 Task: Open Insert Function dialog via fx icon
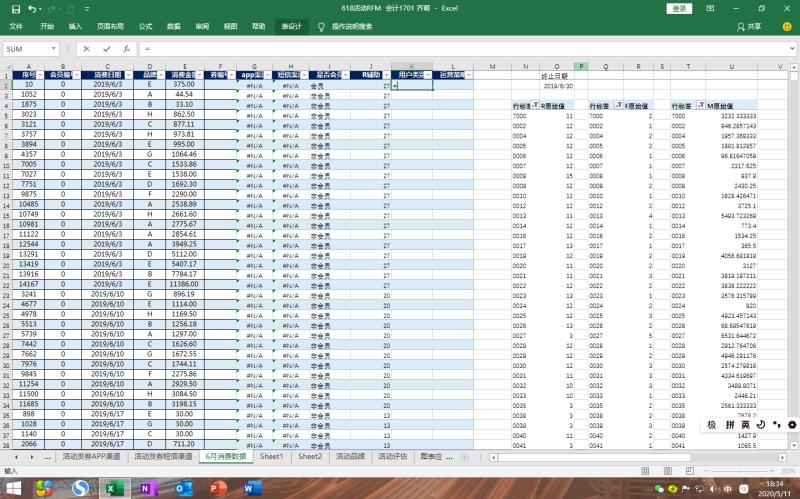point(126,48)
